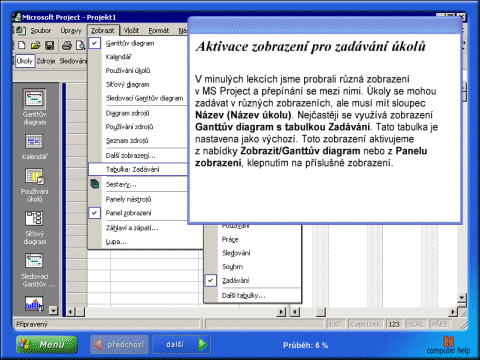Click the Gantt chart horizontal scroll thumb
The height and width of the screenshot is (360, 480).
(x=321, y=312)
